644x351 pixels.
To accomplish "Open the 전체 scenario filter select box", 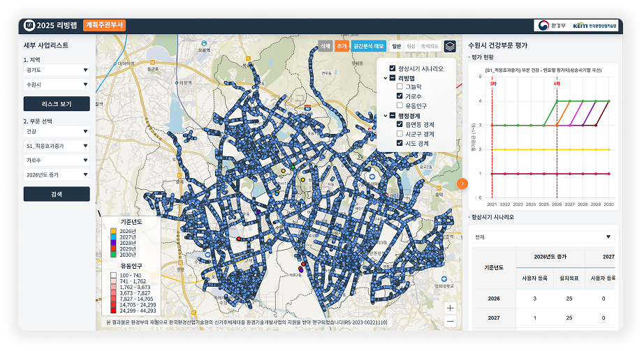I will coord(542,237).
